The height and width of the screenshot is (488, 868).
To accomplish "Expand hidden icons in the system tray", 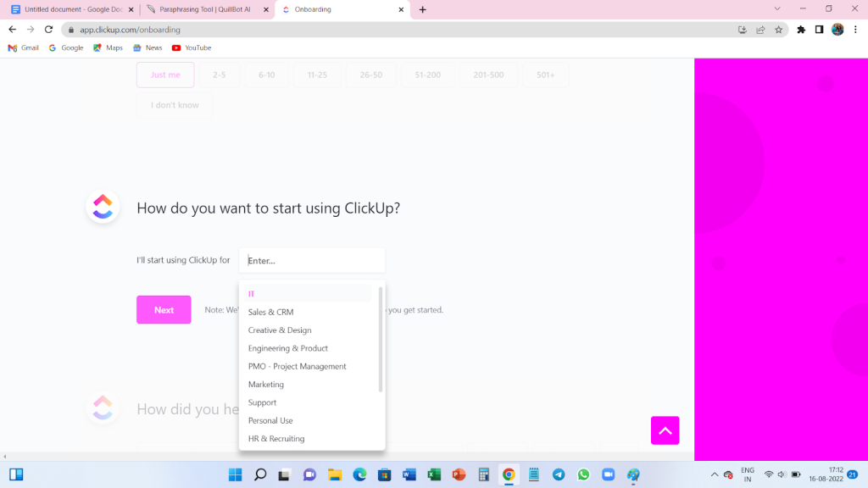I will [714, 474].
